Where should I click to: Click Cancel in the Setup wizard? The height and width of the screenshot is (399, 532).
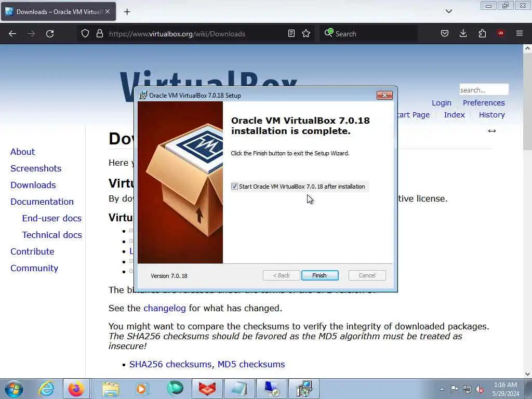click(367, 275)
